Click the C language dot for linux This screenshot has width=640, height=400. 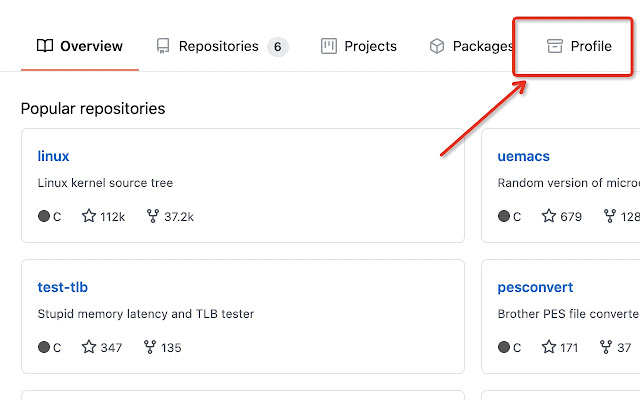coord(44,216)
